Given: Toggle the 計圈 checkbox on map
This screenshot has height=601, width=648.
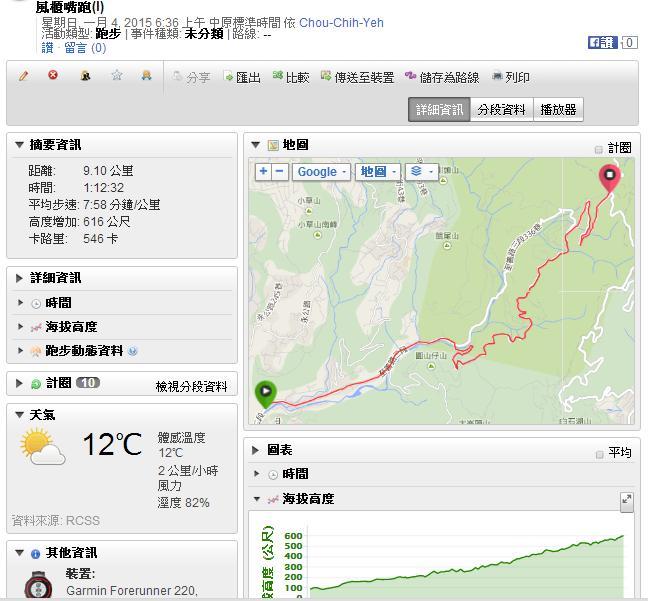Looking at the screenshot, I should click(598, 149).
